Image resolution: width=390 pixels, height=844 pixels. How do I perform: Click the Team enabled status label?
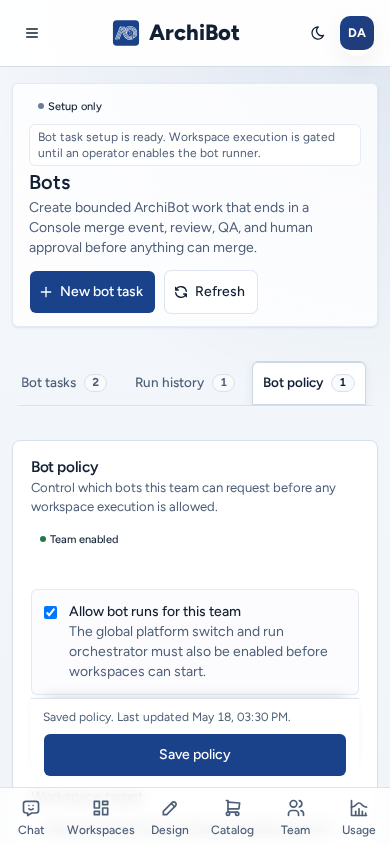pyautogui.click(x=80, y=539)
